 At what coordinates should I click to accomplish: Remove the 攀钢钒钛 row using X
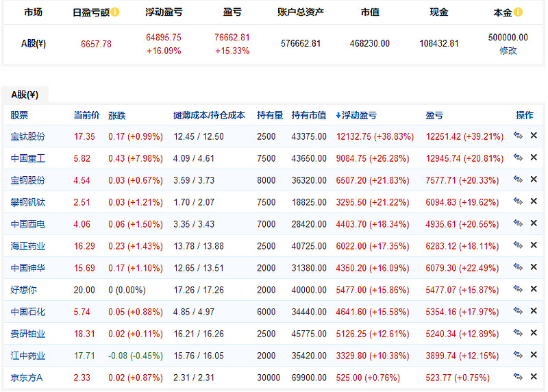pos(534,201)
